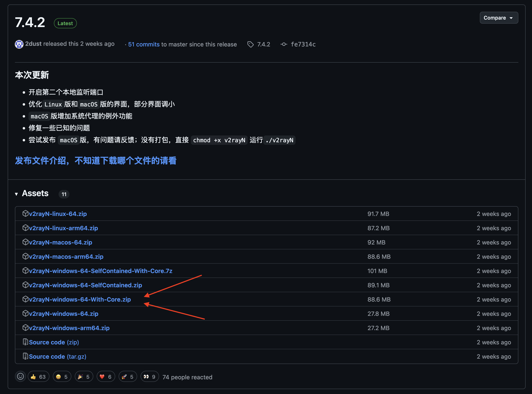532x394 pixels.
Task: Click package icon of v2rayN-windows-arm64.zip
Action: coord(25,328)
